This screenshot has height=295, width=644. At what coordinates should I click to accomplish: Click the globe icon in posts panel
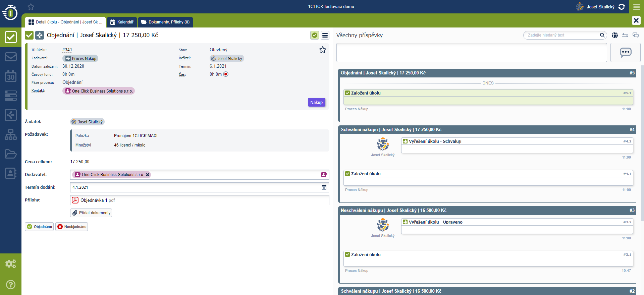coord(614,35)
